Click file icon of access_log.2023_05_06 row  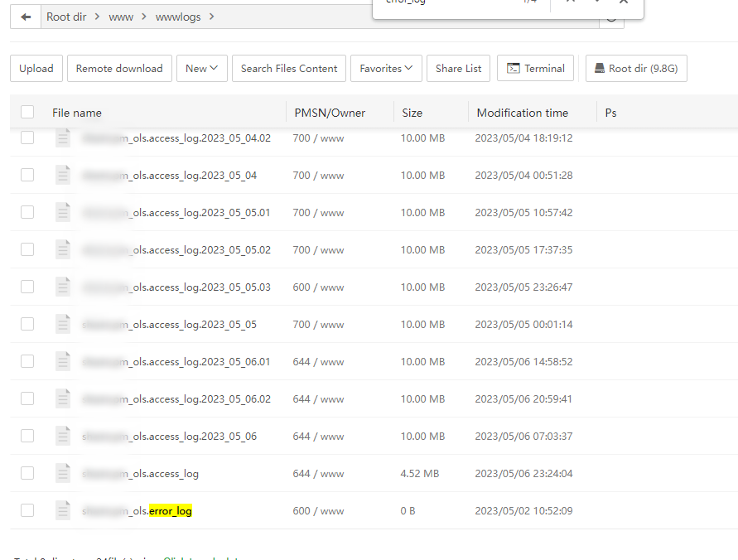63,436
